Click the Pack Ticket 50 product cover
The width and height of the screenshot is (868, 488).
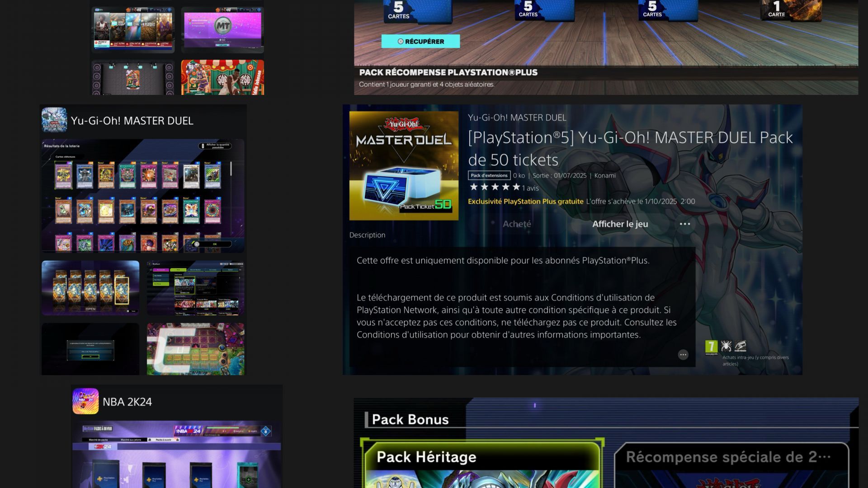click(x=404, y=166)
